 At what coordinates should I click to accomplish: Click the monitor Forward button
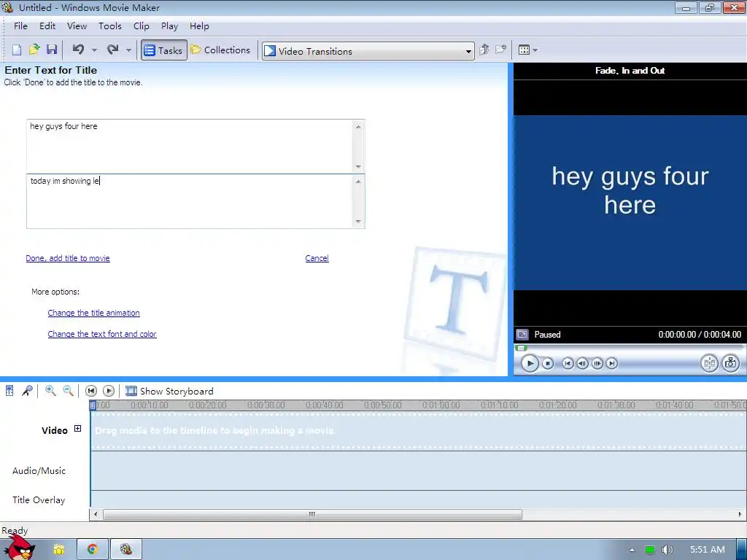(x=612, y=363)
